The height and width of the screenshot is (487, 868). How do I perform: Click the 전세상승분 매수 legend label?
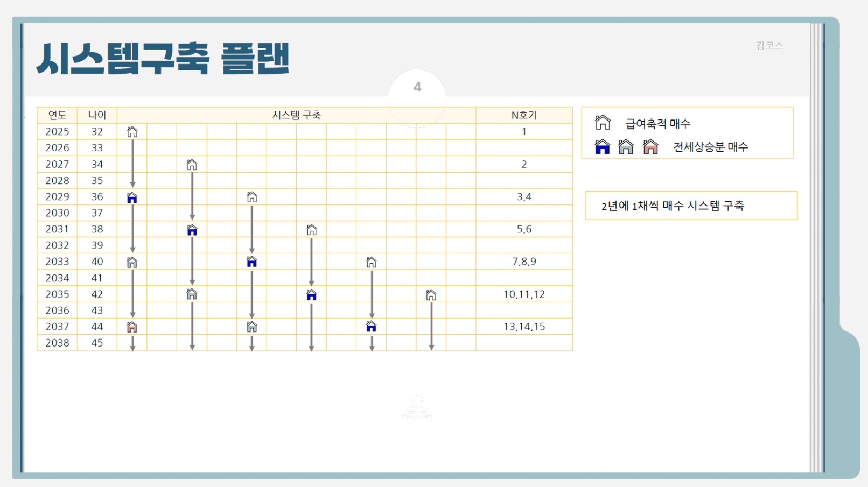click(710, 147)
